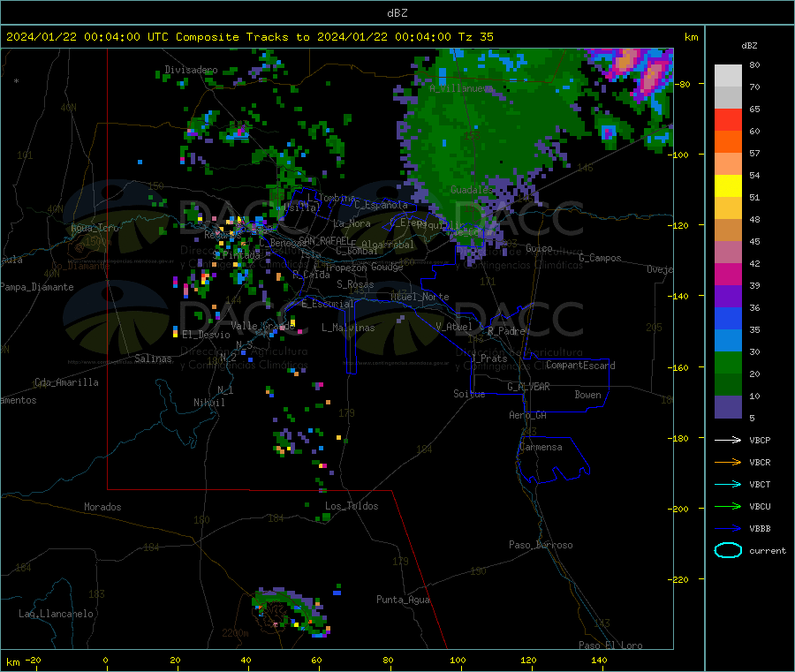
Task: Click the 'L_Malvinas' map label
Action: point(348,328)
